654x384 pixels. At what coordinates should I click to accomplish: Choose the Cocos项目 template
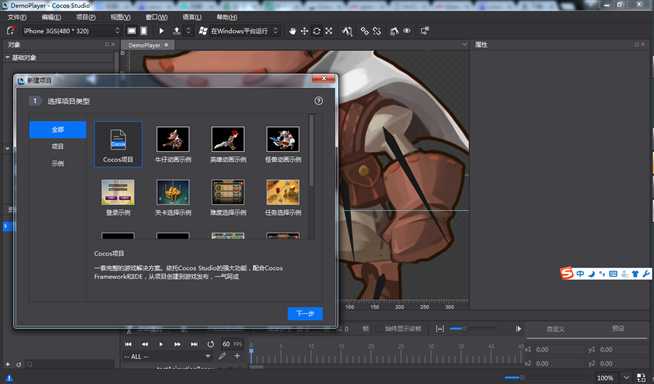click(118, 144)
